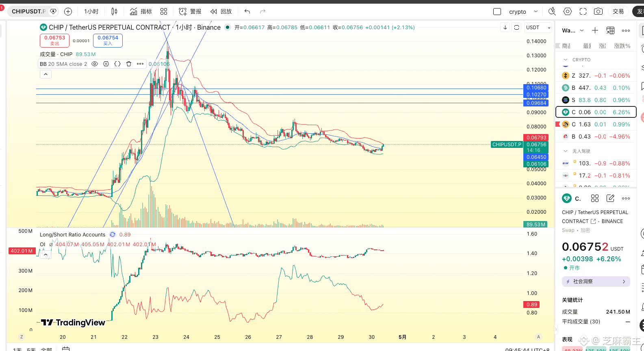644x351 pixels.
Task: Collapse the CRYPTO watchlist section
Action: pos(565,60)
